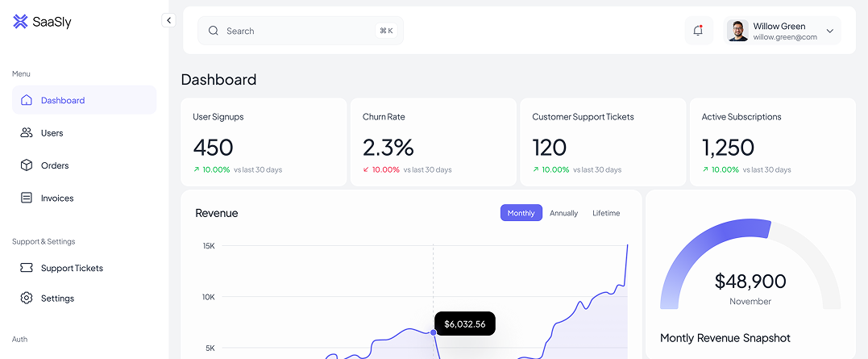Switch revenue chart to Annually
The width and height of the screenshot is (868, 359).
563,213
